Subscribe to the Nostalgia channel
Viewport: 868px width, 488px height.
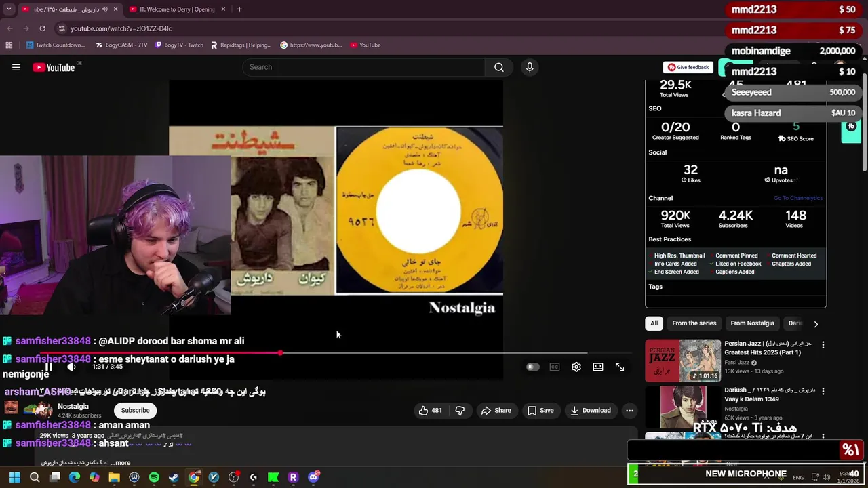point(135,410)
